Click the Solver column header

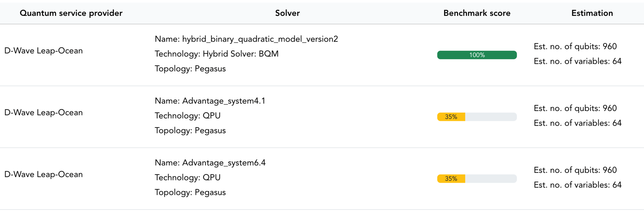(287, 13)
